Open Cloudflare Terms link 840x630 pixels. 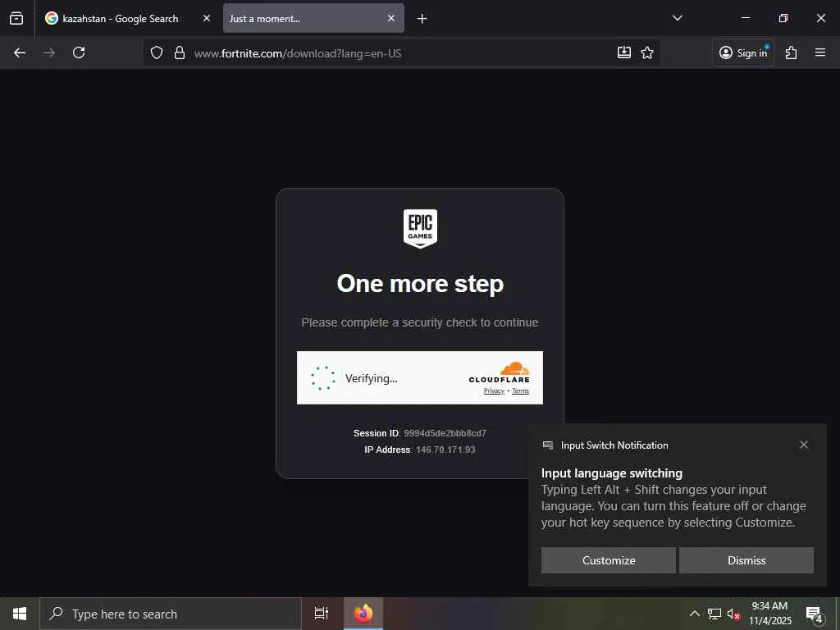pos(520,391)
